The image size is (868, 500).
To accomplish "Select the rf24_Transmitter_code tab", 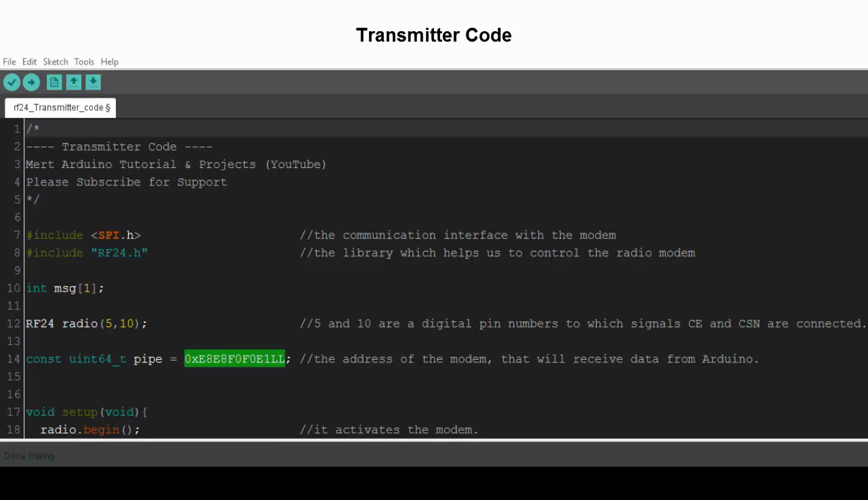I will point(60,108).
